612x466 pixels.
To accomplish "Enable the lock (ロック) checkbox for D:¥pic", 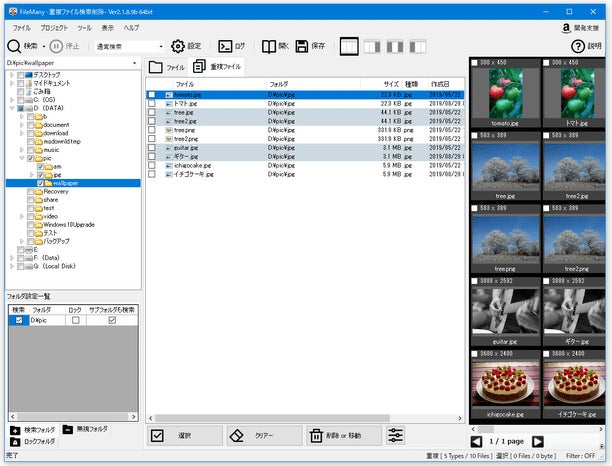I will [x=75, y=320].
